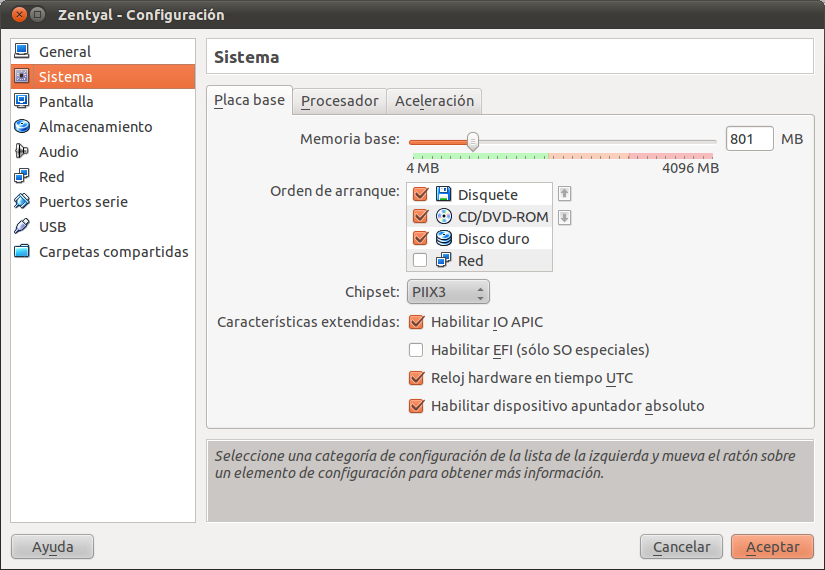The height and width of the screenshot is (570, 825).
Task: Click the Aceptar button
Action: coord(772,547)
